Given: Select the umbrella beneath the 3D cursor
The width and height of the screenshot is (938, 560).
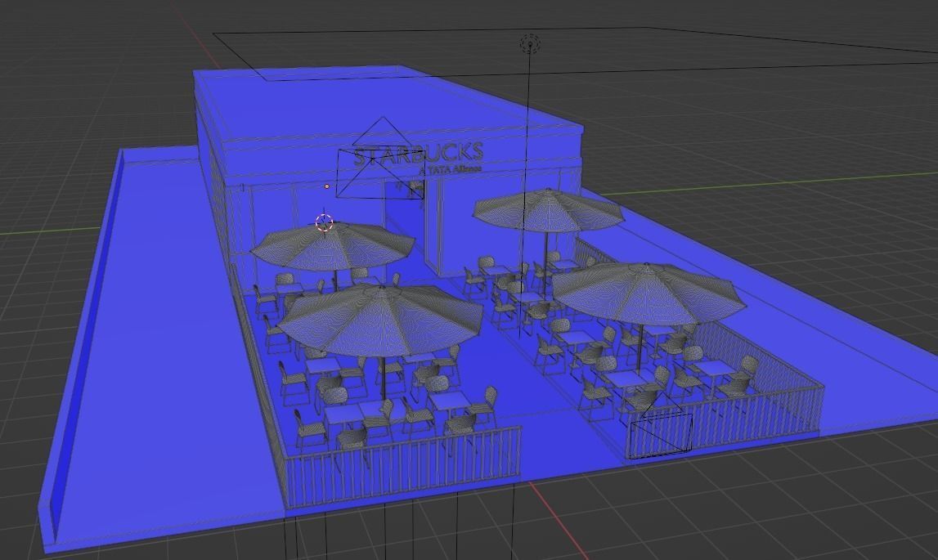Looking at the screenshot, I should [x=333, y=245].
